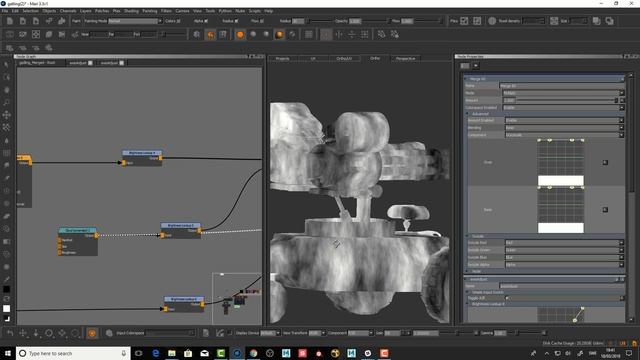Click the pan crosshair icon in bottom toolbar
Image resolution: width=640 pixels, height=360 pixels.
pyautogui.click(x=23, y=333)
